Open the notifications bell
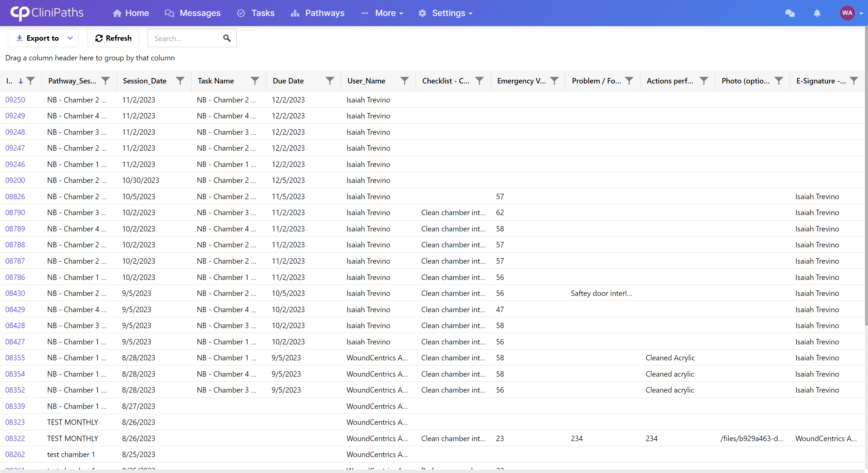Screen dimensions: 868x473 point(817,13)
